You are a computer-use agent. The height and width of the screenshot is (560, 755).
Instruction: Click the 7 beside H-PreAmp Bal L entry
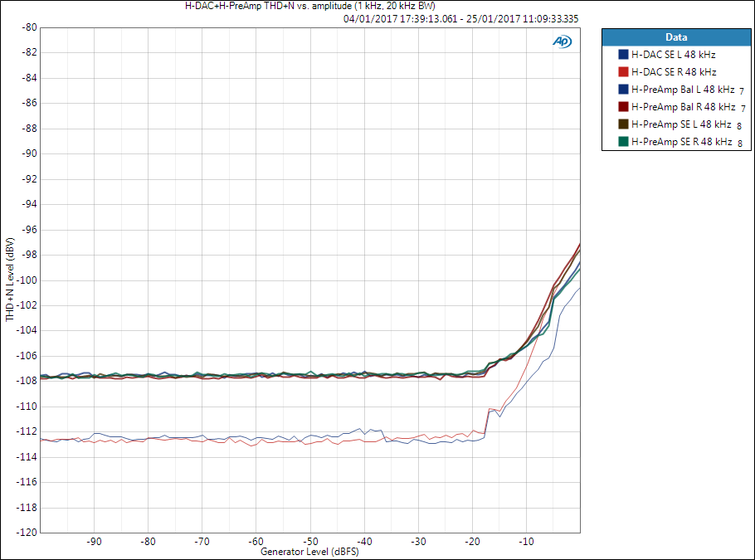point(742,91)
